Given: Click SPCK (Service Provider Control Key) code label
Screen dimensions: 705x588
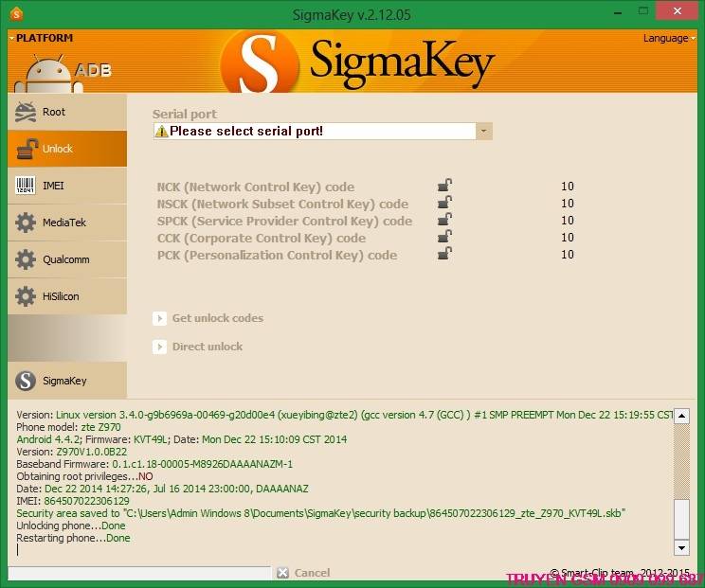Looking at the screenshot, I should point(284,221).
